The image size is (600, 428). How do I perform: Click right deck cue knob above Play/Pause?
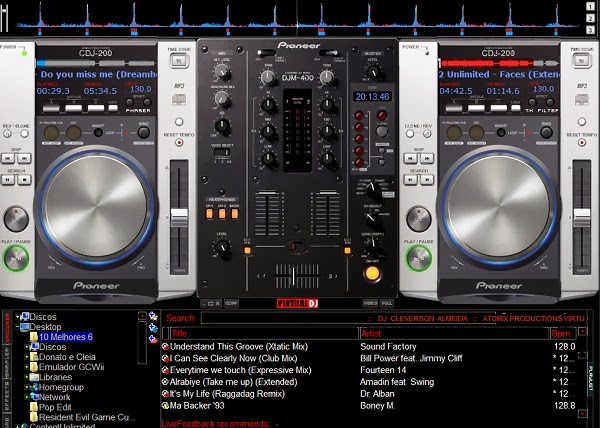419,219
